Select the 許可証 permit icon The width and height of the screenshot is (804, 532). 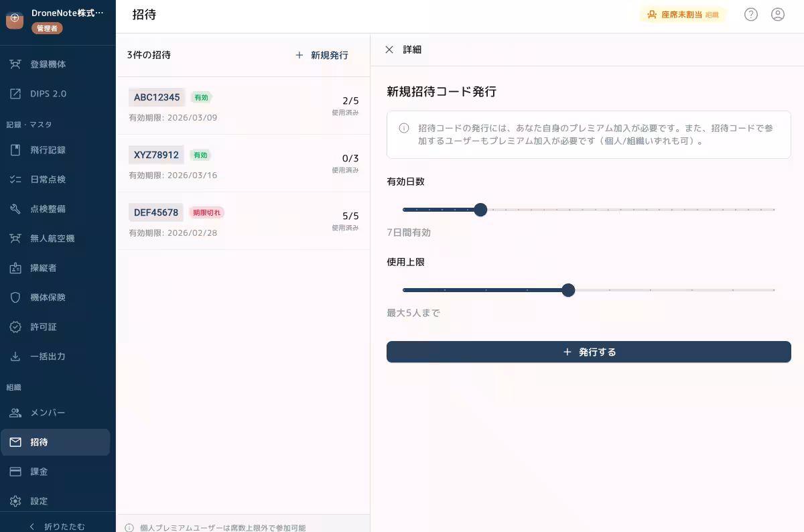15,326
